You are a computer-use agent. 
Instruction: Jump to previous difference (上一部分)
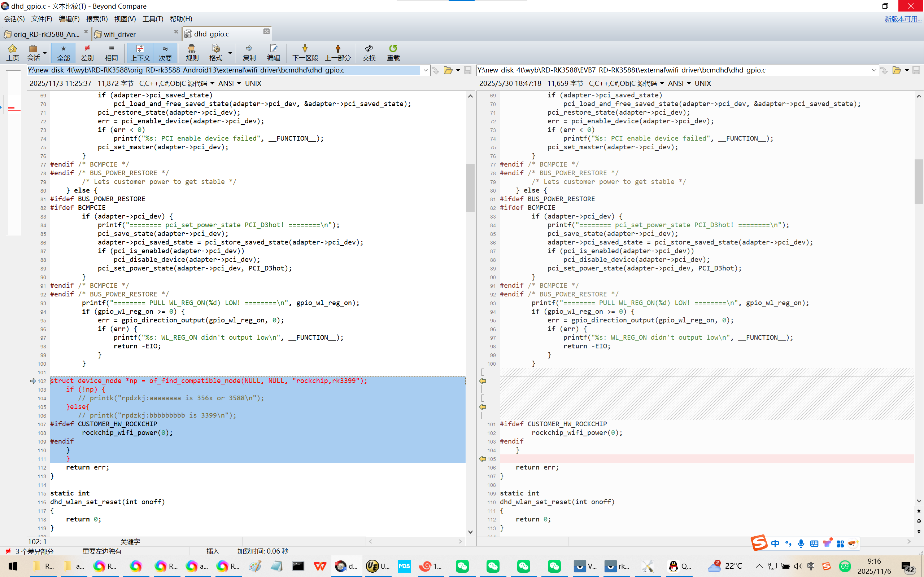337,52
